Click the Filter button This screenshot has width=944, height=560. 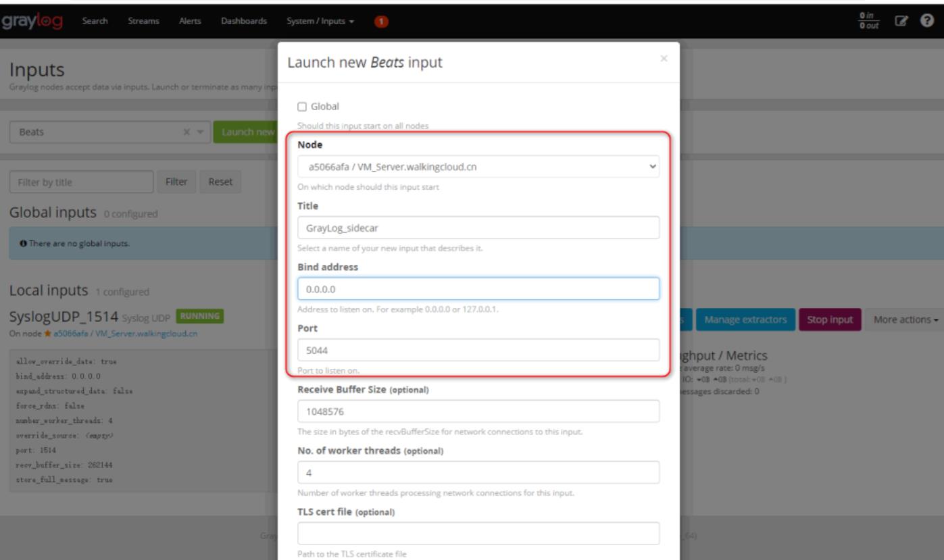pos(177,182)
